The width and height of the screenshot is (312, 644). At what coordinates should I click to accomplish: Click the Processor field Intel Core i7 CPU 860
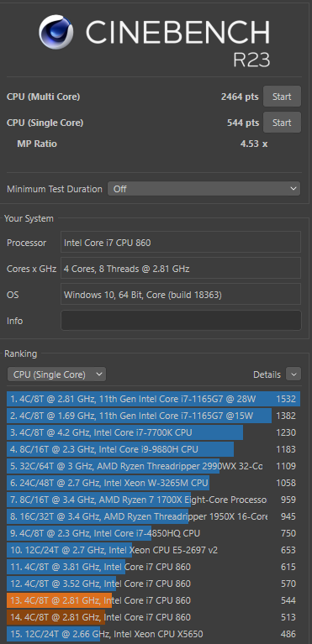(x=181, y=242)
